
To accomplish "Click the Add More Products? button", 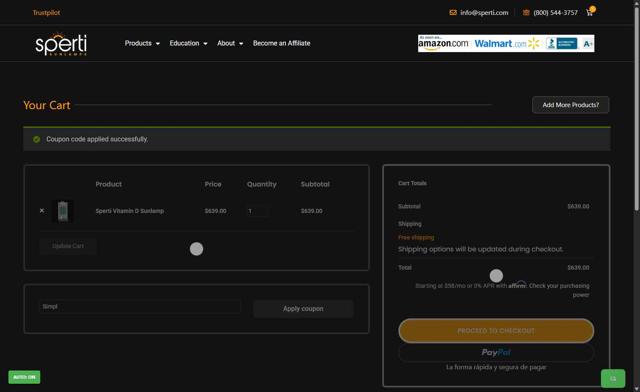I will 571,105.
